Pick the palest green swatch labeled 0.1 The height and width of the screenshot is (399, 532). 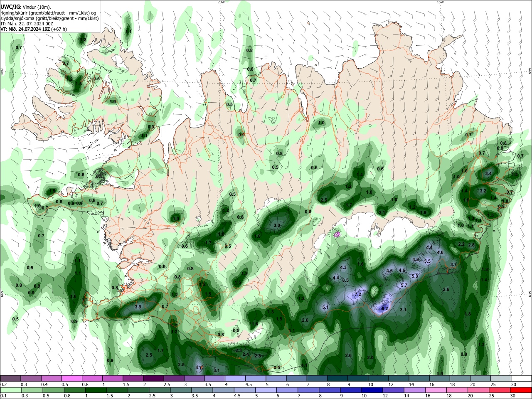[x=11, y=390]
